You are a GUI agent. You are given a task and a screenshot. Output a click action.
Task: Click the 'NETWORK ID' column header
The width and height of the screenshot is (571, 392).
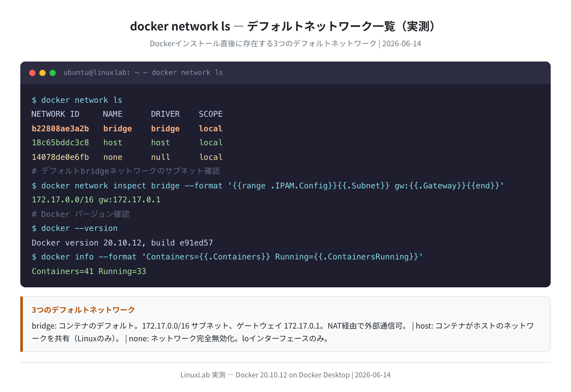coord(56,114)
